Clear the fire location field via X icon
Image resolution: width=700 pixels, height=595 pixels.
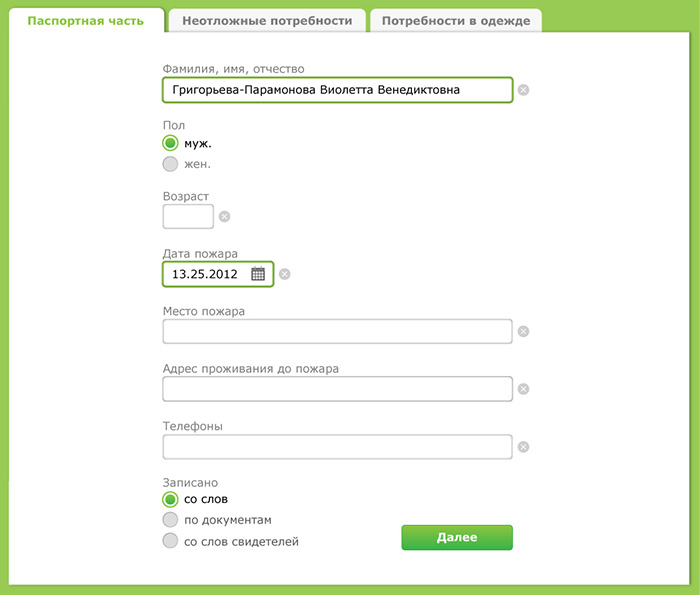(524, 332)
